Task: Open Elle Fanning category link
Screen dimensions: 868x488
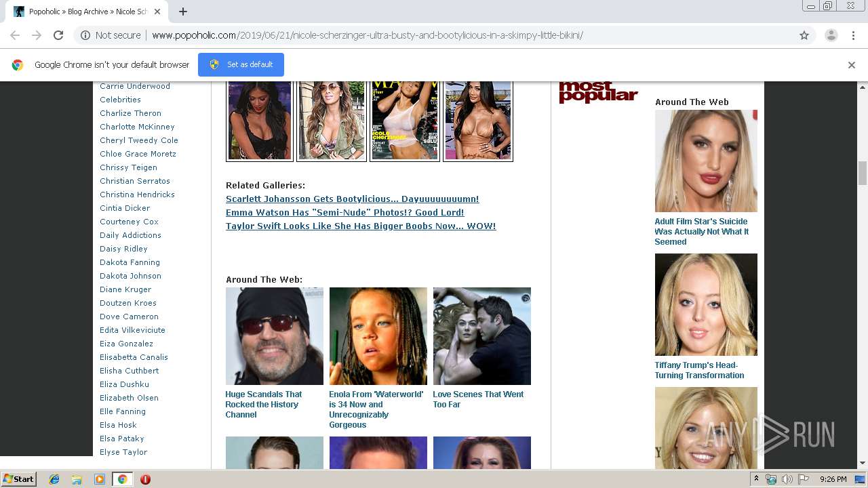Action: coord(123,411)
